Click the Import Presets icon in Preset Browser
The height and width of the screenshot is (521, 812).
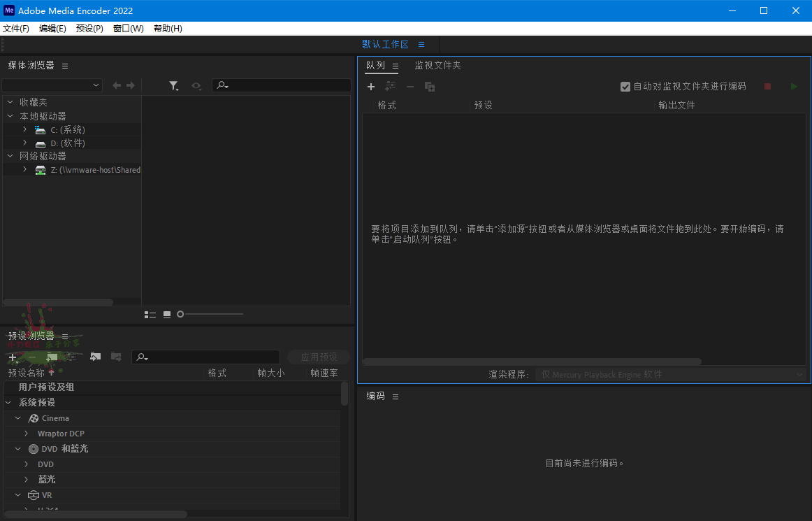click(95, 357)
